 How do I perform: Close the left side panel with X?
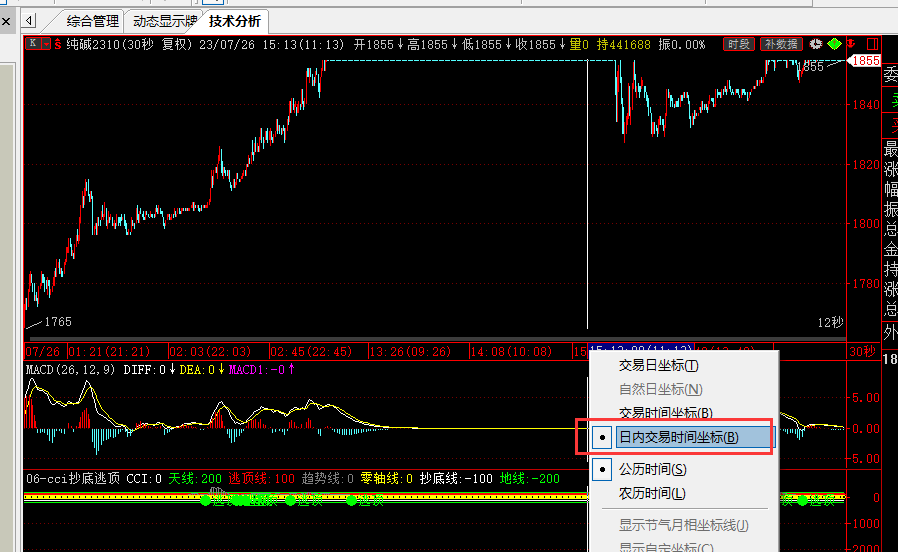click(x=6, y=22)
